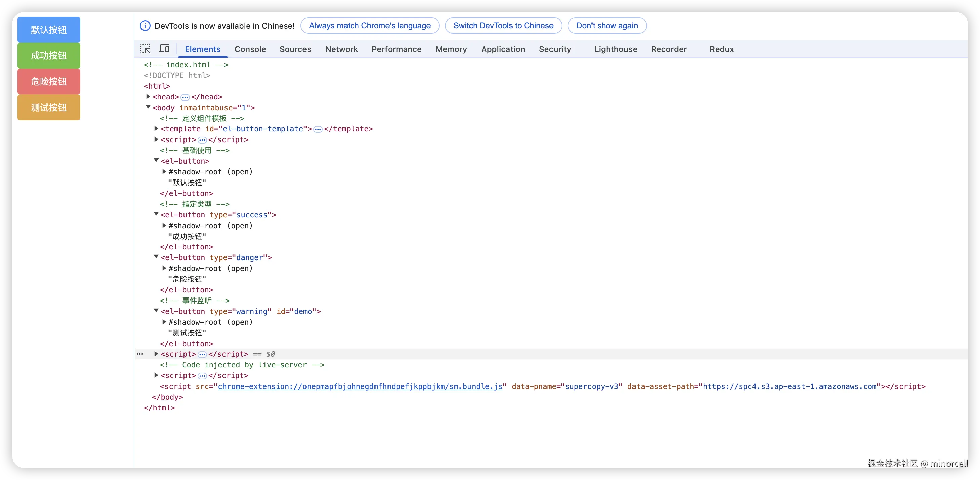Open the Memory tab
Viewport: 980px width, 480px height.
[451, 49]
